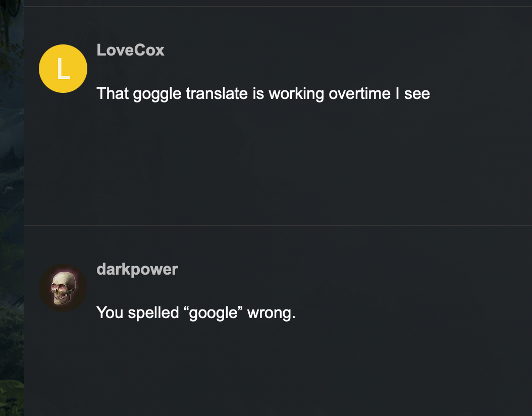This screenshot has height=416, width=532.
Task: Click the empty space below LoveCox's comment text
Action: point(262,162)
